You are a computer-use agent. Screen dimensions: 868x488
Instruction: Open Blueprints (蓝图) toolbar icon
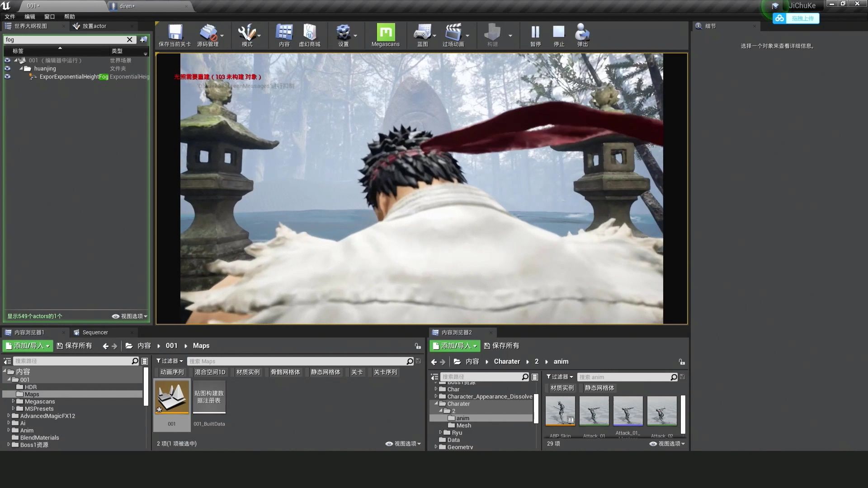coord(422,35)
